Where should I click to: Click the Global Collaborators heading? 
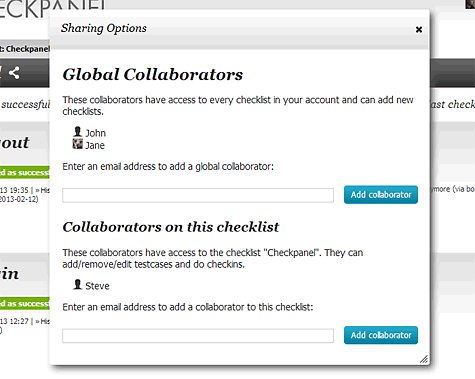(153, 74)
